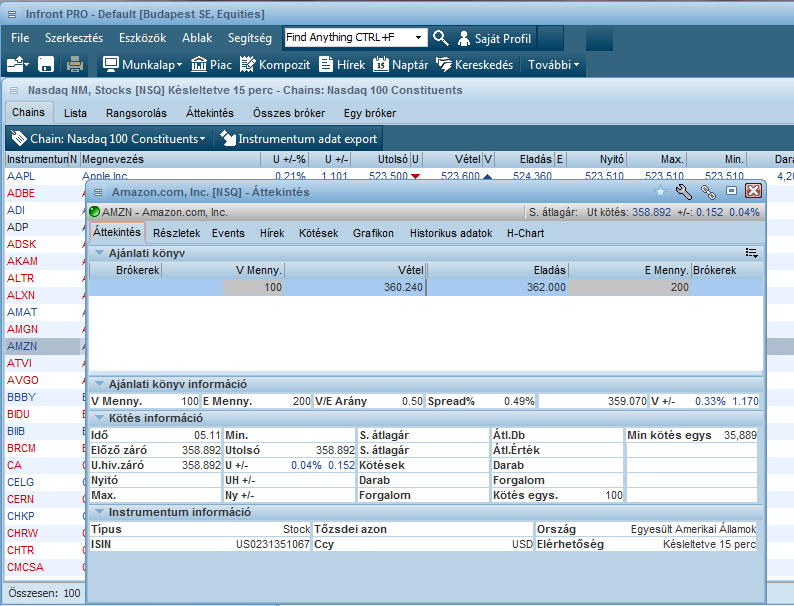Open Chain: Nasdaq 100 Constituents dropdown
This screenshot has width=794, height=606.
pyautogui.click(x=108, y=138)
